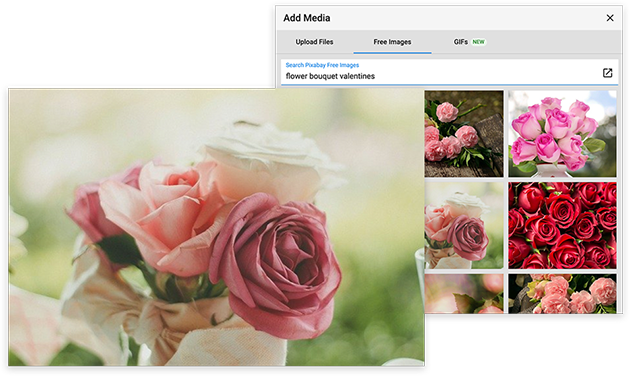Viewport: 630px width, 376px height.
Task: Select the Free Images tab
Action: tap(392, 42)
